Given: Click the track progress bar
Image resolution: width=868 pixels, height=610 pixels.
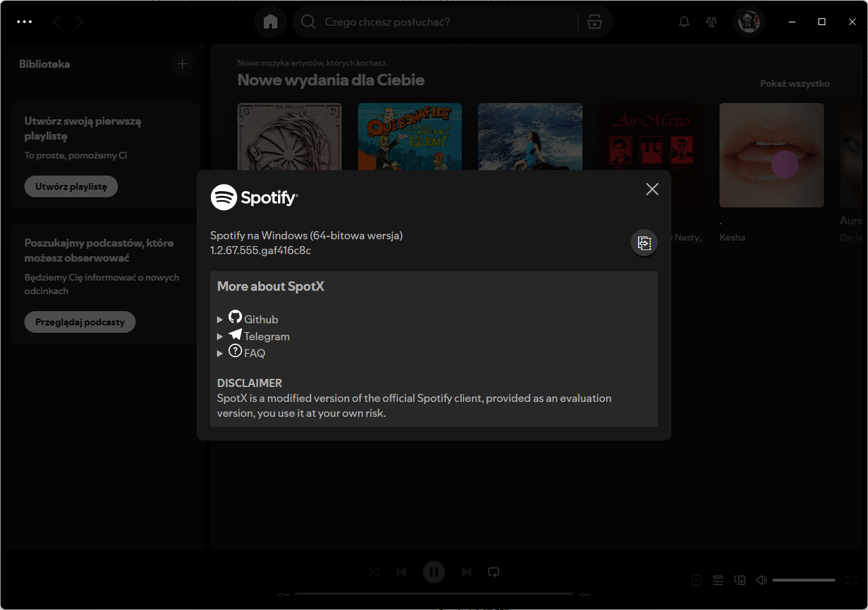Looking at the screenshot, I should [434, 594].
